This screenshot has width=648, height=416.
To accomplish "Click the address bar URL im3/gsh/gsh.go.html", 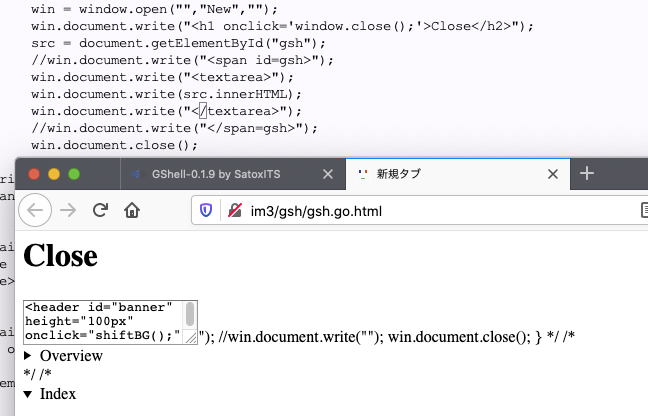I will 315,211.
